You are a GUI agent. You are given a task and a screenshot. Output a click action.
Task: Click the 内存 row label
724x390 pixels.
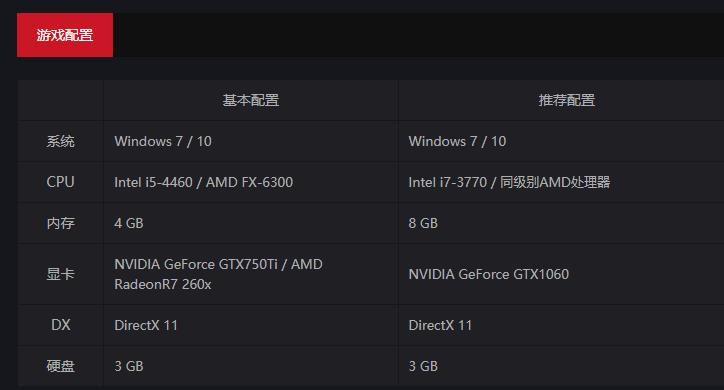(x=60, y=223)
